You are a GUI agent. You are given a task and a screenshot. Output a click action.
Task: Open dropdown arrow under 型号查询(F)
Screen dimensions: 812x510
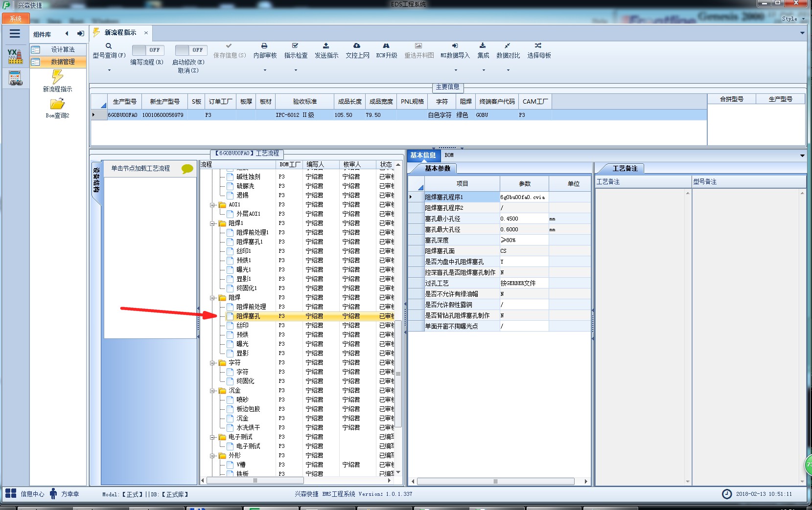pyautogui.click(x=109, y=70)
